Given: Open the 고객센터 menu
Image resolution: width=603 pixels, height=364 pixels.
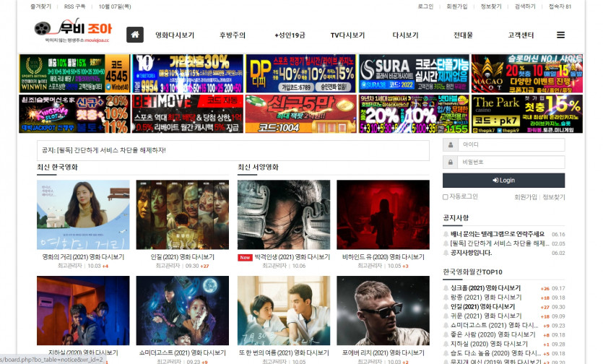Looking at the screenshot, I should [x=521, y=35].
